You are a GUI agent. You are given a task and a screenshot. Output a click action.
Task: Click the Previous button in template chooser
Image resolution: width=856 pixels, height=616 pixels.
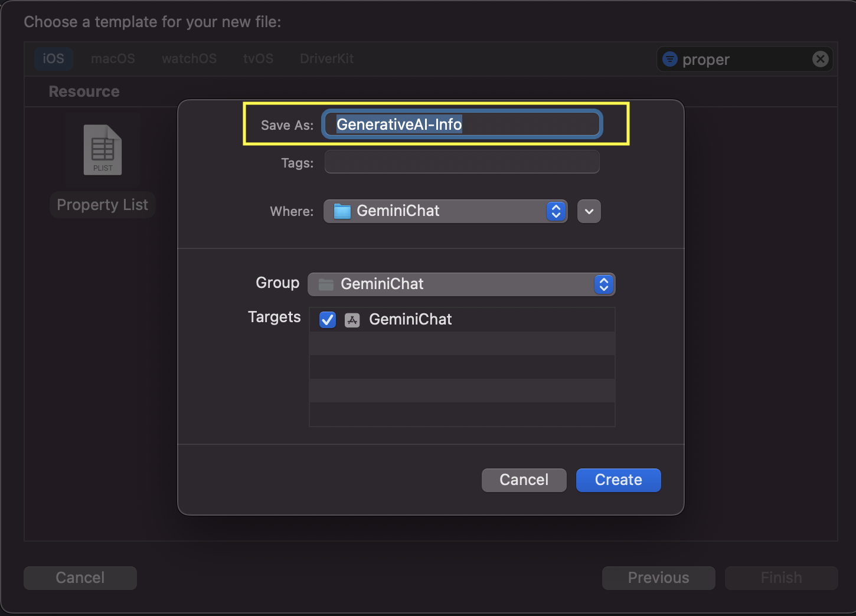point(658,578)
